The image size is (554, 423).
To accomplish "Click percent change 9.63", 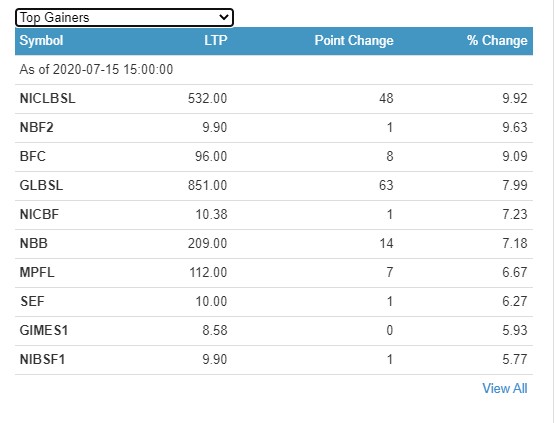I will (x=515, y=127).
